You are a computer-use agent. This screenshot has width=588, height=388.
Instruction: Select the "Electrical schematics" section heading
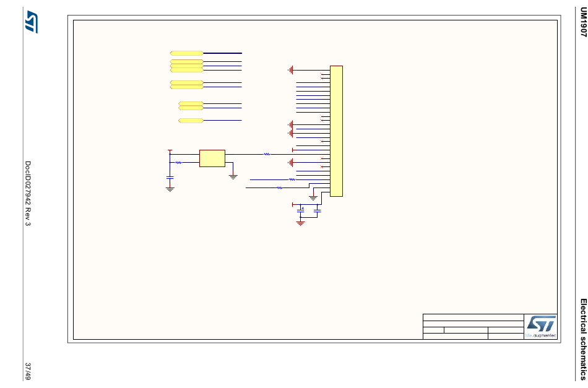(584, 339)
